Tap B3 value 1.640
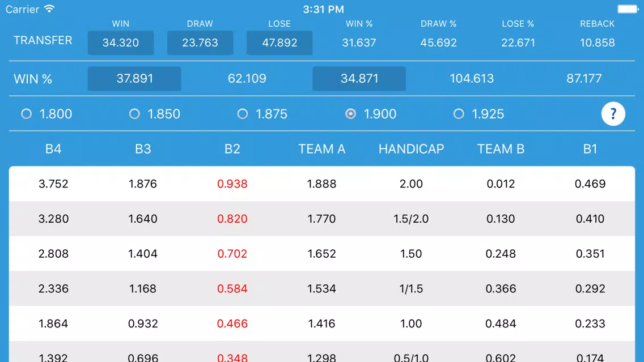 [x=143, y=219]
